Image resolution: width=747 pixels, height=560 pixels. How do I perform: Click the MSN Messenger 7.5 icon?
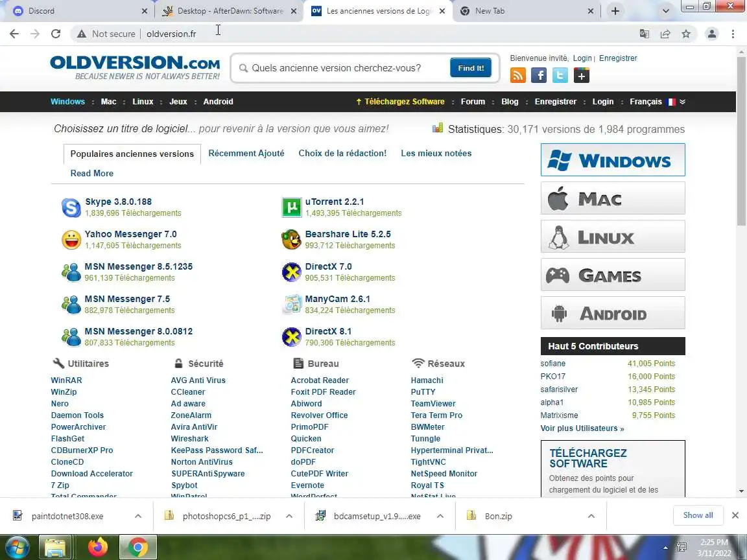pos(71,305)
